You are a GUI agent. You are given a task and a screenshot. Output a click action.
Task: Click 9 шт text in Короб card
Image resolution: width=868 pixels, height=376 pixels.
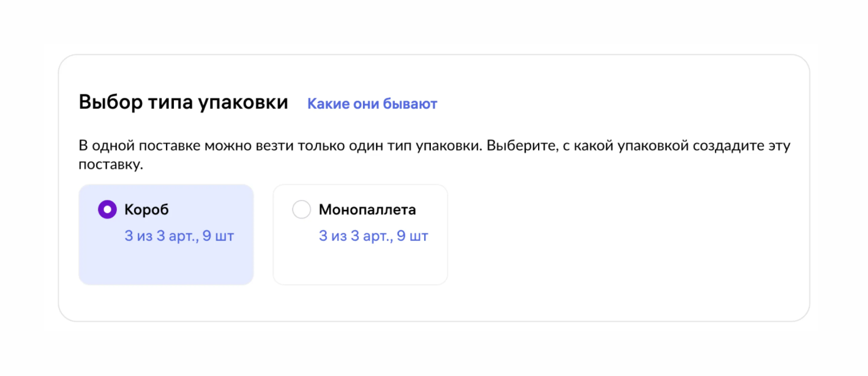point(218,236)
